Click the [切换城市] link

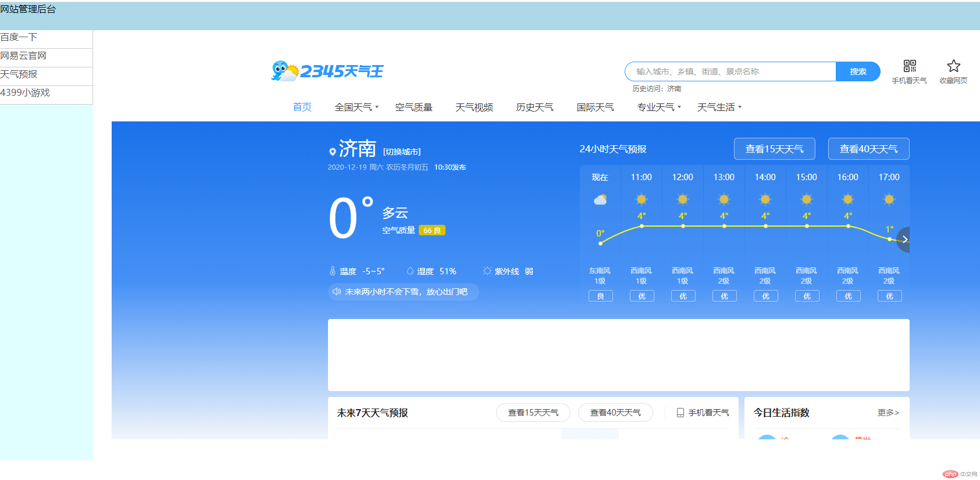(402, 152)
